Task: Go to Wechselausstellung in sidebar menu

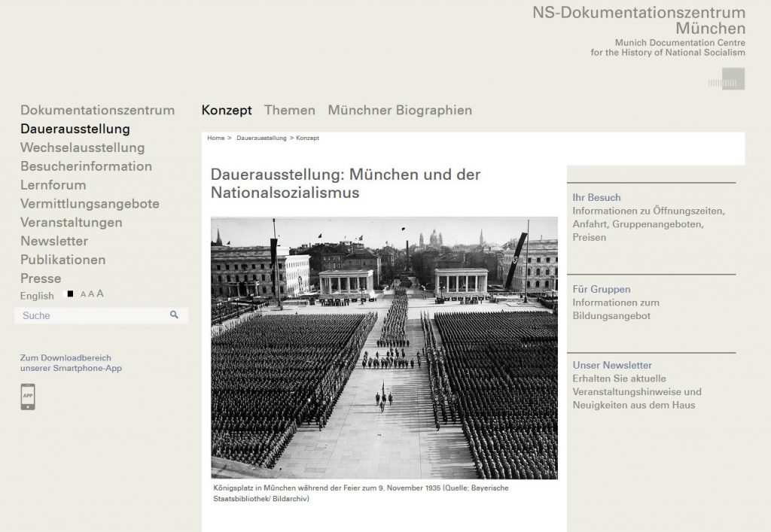Action: 82,147
